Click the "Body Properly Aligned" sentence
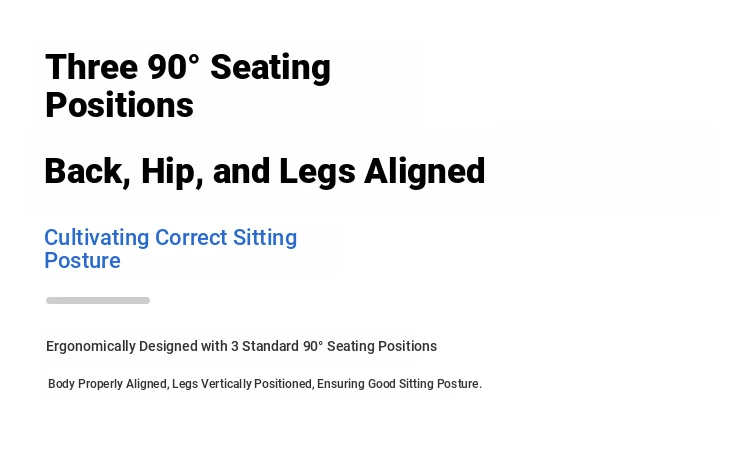The height and width of the screenshot is (468, 750). point(265,384)
